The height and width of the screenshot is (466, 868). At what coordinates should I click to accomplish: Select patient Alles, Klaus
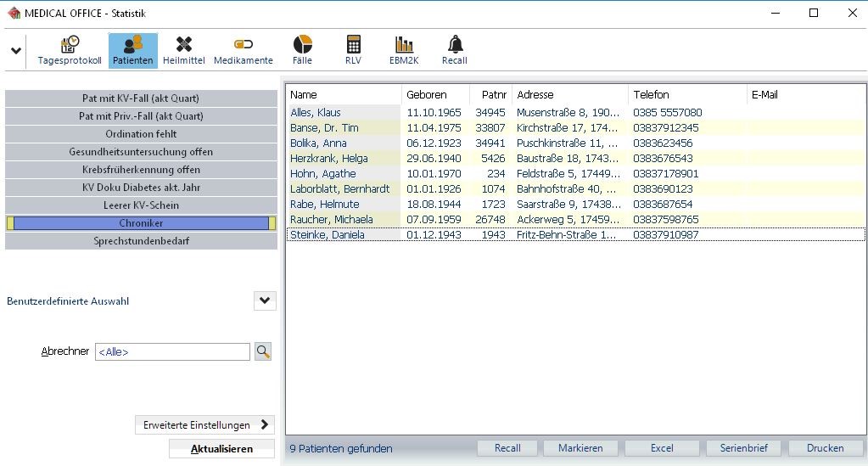pyautogui.click(x=316, y=113)
